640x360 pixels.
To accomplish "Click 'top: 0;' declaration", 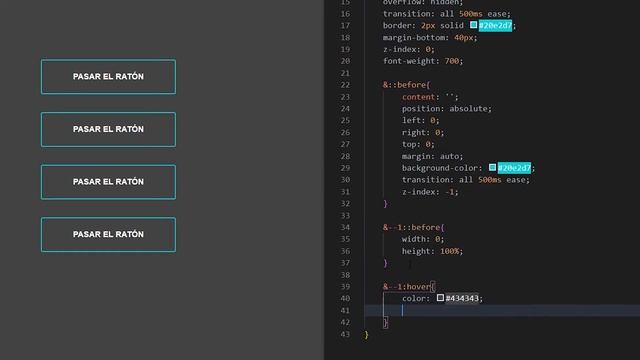I will click(418, 144).
